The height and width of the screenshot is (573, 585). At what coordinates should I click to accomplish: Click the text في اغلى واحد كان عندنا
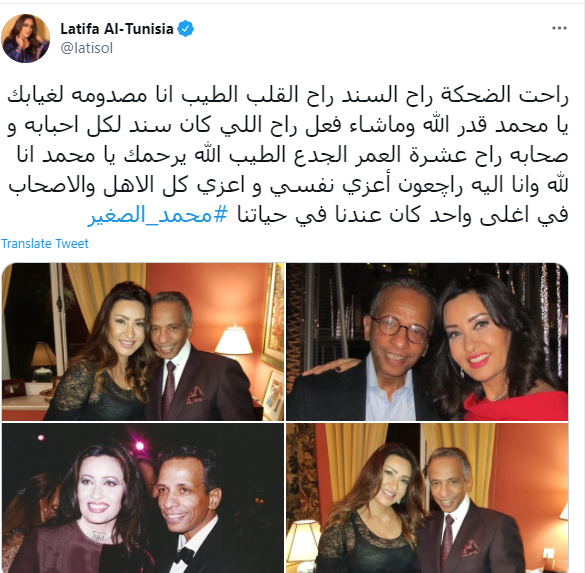(403, 216)
